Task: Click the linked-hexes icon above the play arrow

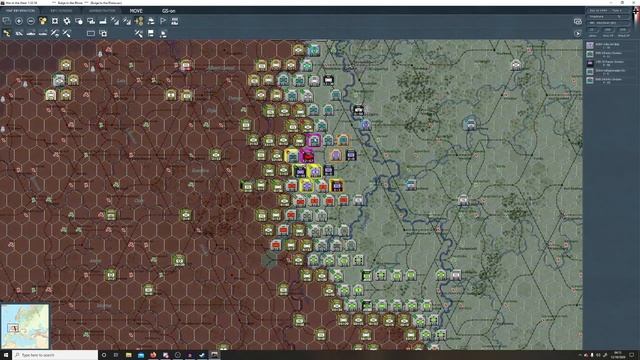Action: pos(578,21)
